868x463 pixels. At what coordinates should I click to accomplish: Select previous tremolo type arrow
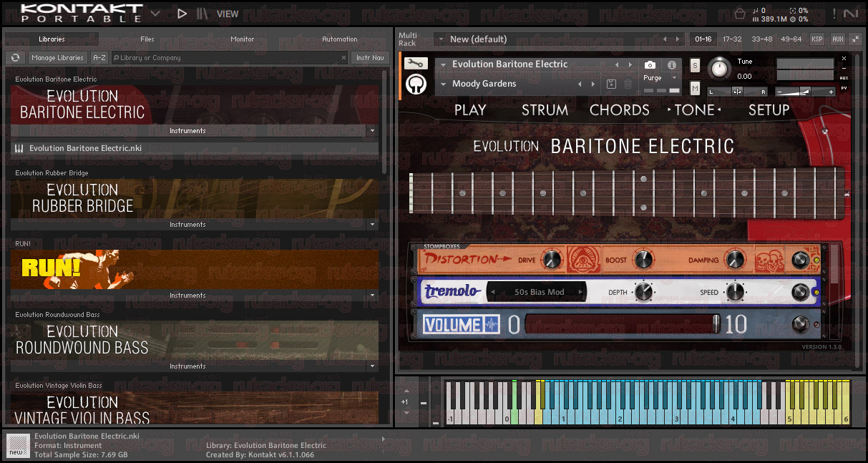click(494, 292)
